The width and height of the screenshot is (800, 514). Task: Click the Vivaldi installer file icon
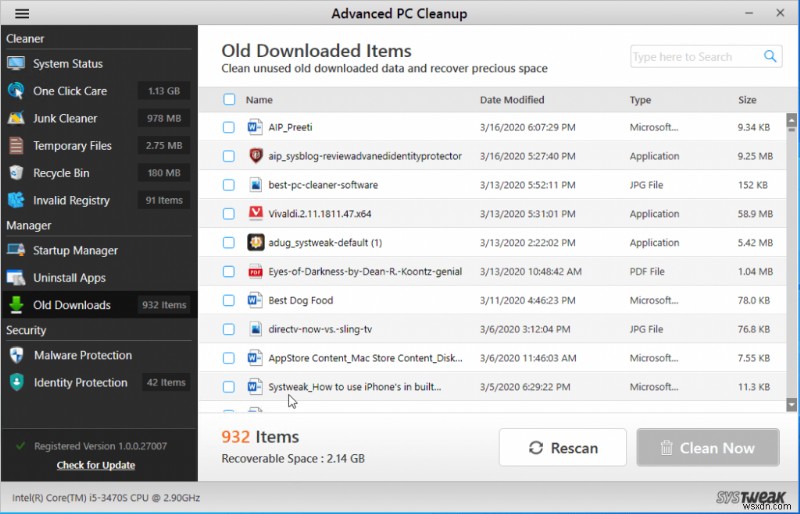pyautogui.click(x=255, y=214)
